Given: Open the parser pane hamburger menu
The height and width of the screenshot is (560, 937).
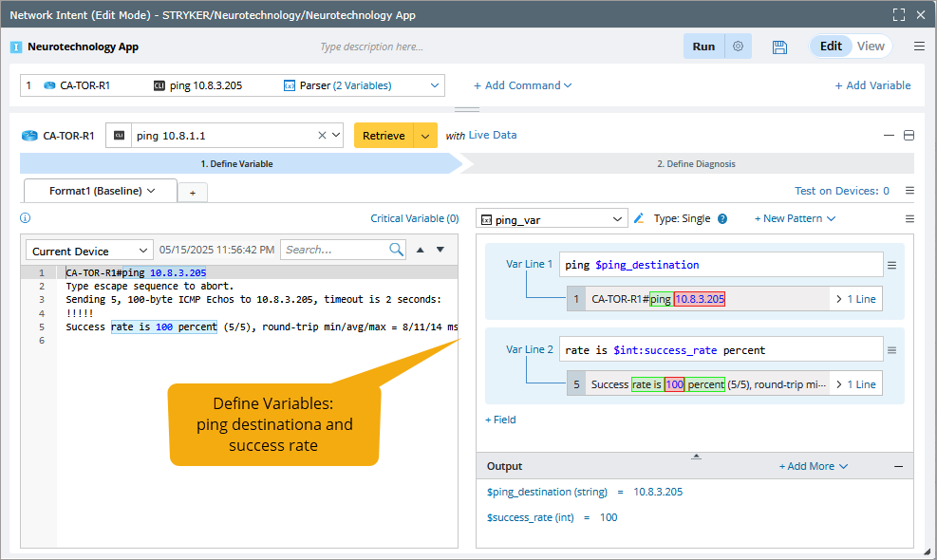Looking at the screenshot, I should (909, 218).
